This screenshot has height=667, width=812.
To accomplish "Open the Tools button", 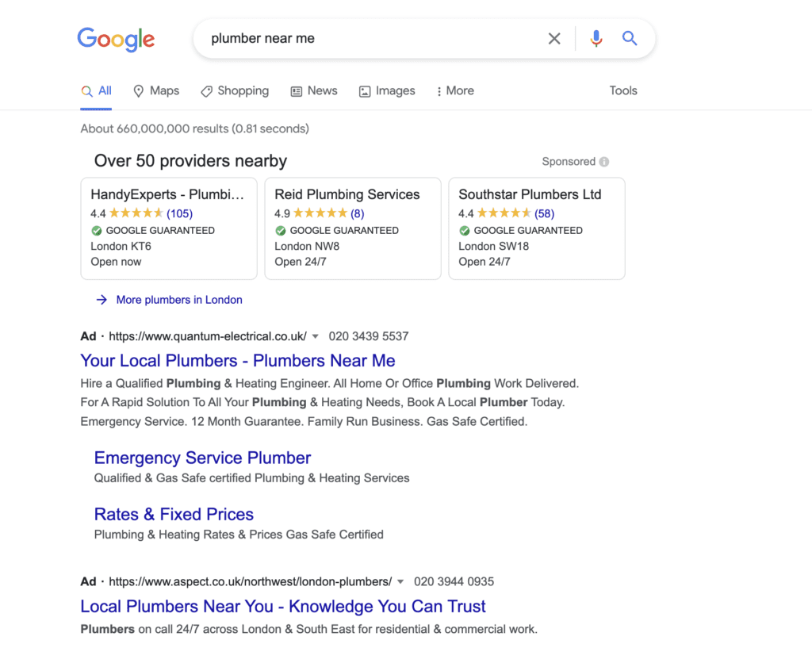I will (623, 91).
